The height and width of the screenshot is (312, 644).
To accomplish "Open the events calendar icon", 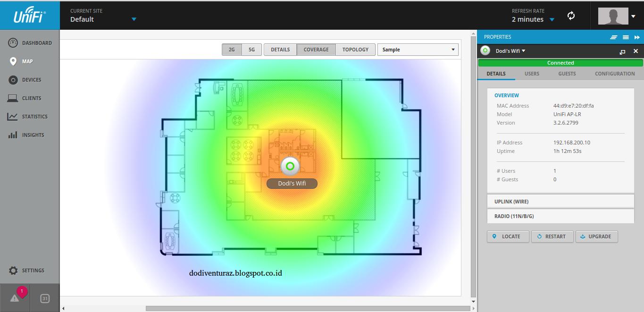I will click(x=45, y=298).
